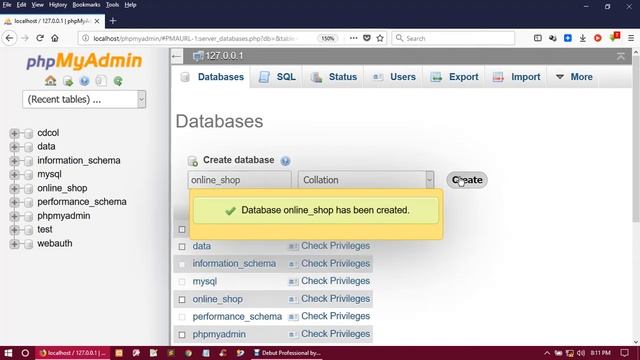Click help icon beside Create database

click(x=285, y=161)
